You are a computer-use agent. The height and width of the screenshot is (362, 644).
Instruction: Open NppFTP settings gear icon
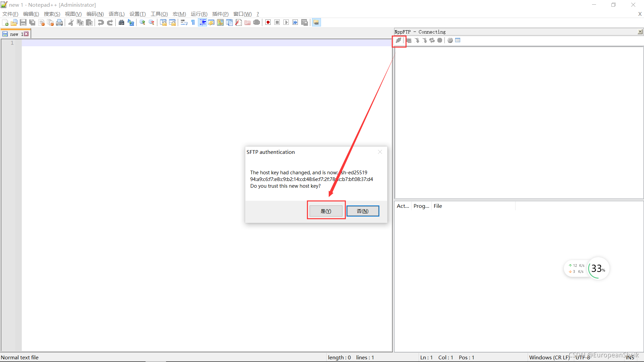pos(450,40)
